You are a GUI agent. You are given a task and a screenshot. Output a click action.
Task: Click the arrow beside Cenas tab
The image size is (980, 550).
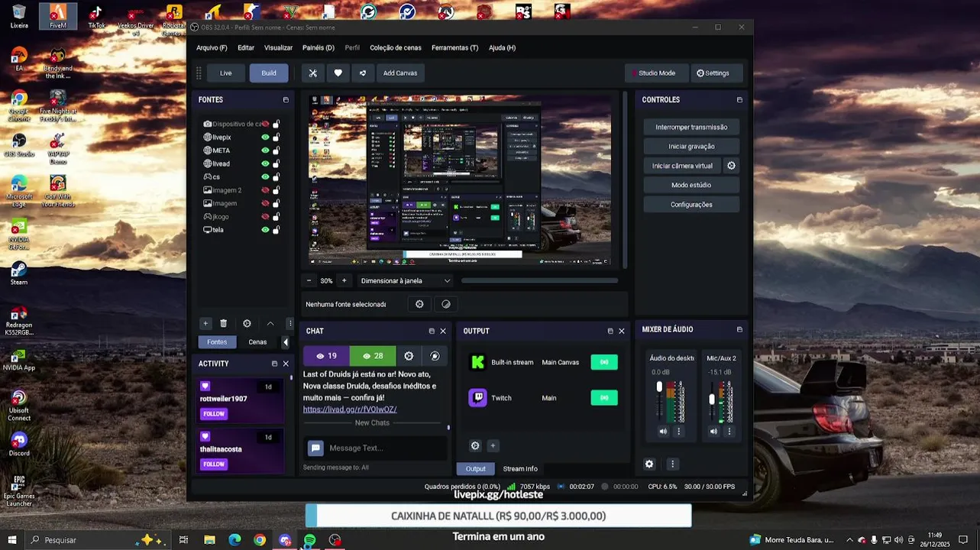point(286,342)
